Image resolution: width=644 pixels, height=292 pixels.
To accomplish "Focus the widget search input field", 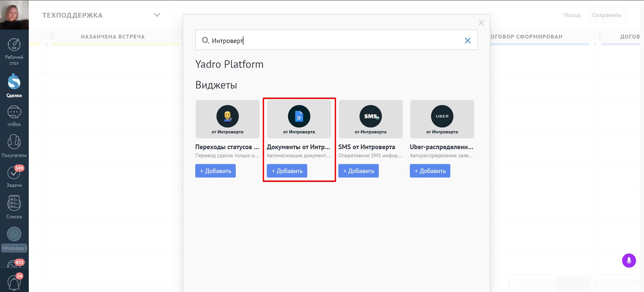I will pyautogui.click(x=336, y=40).
